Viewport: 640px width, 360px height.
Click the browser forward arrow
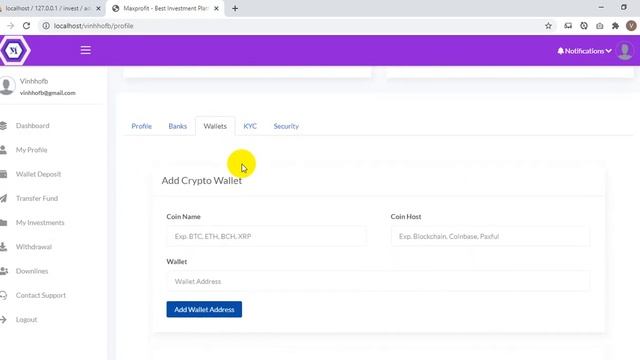pyautogui.click(x=11, y=26)
